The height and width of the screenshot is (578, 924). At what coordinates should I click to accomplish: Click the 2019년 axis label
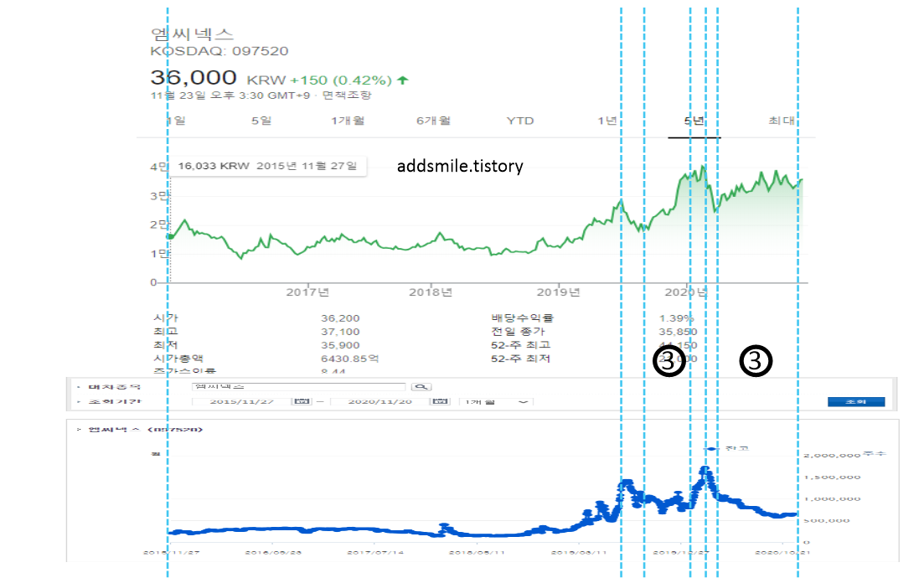(558, 292)
